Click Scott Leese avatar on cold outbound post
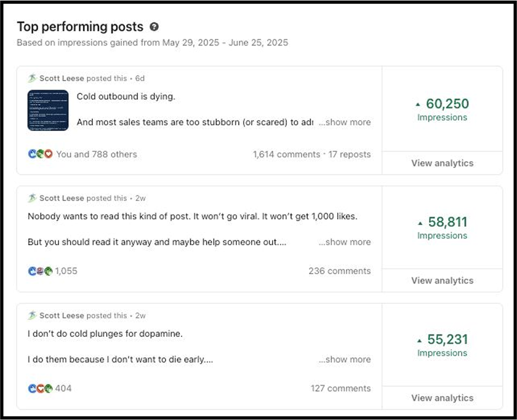 coord(32,78)
